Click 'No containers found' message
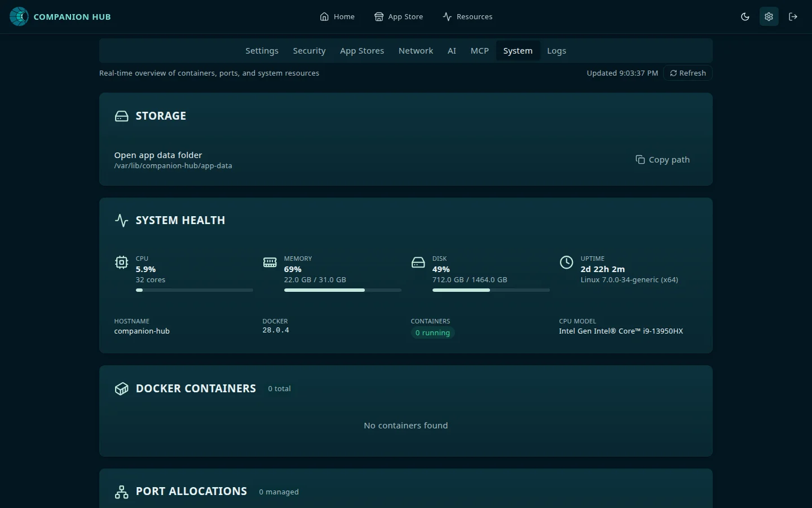This screenshot has width=812, height=508. [x=406, y=426]
